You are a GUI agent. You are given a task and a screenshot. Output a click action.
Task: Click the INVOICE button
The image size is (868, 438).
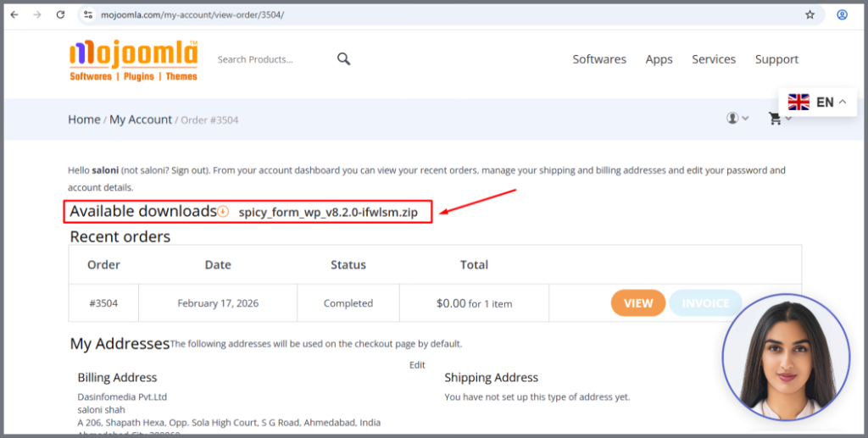pyautogui.click(x=705, y=302)
